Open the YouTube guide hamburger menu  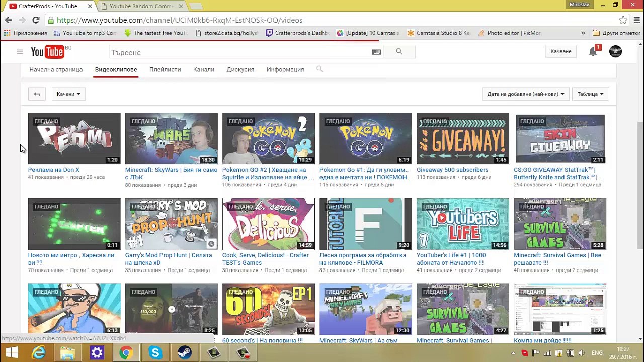[20, 52]
